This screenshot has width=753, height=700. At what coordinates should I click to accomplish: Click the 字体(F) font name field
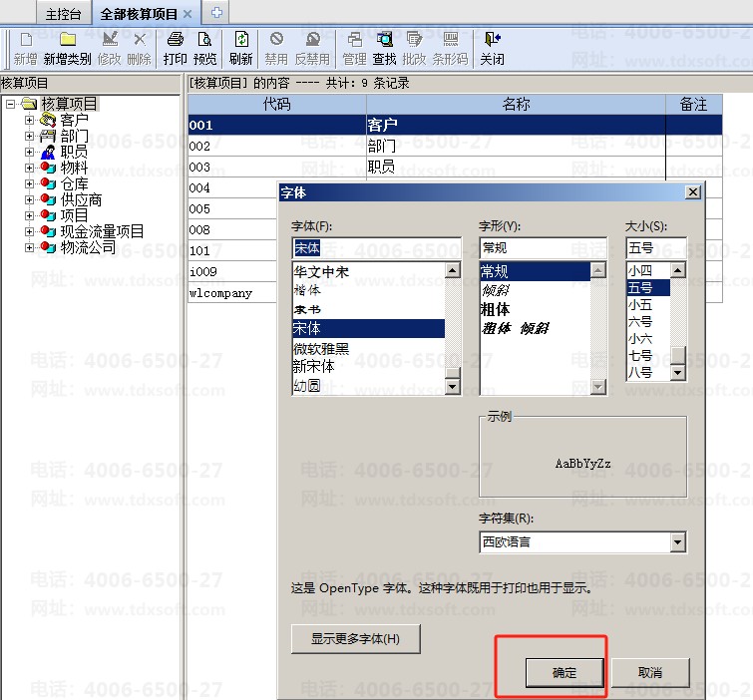point(377,247)
